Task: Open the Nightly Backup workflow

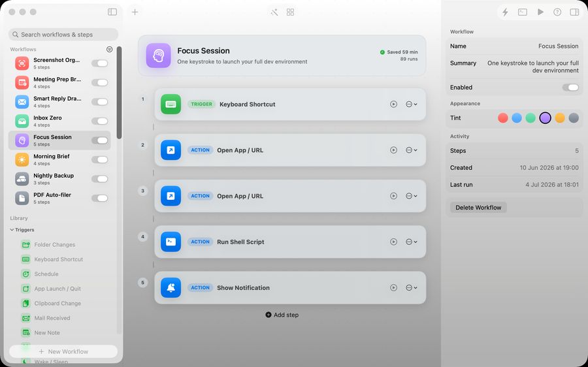Action: (x=59, y=179)
